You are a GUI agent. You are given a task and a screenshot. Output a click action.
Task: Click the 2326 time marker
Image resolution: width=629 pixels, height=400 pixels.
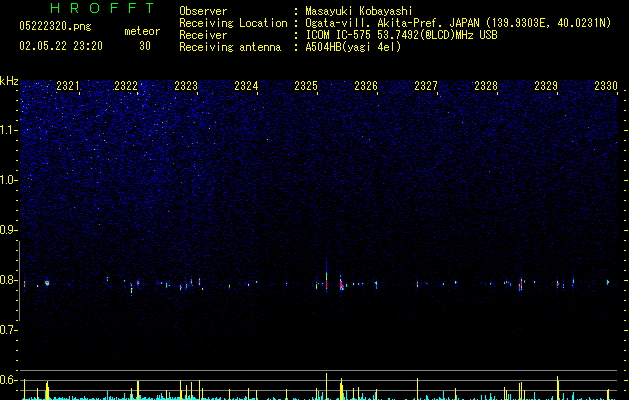click(366, 86)
